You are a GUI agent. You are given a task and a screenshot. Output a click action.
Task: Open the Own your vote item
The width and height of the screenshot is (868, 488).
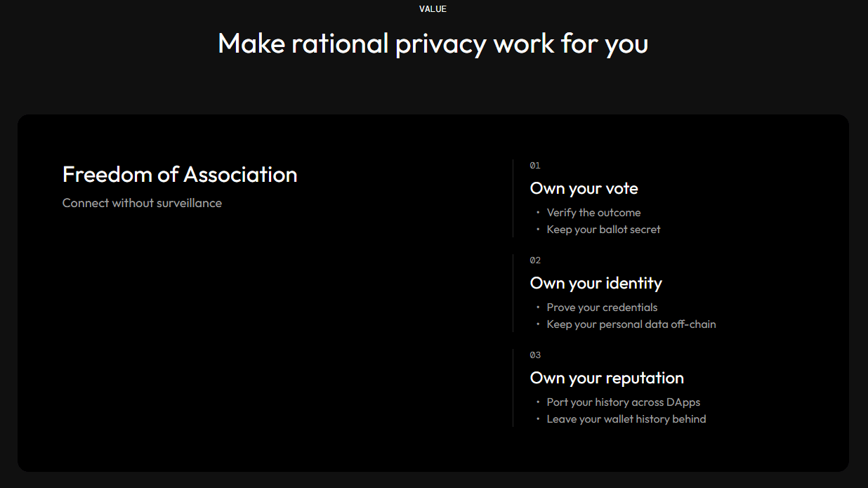(584, 188)
